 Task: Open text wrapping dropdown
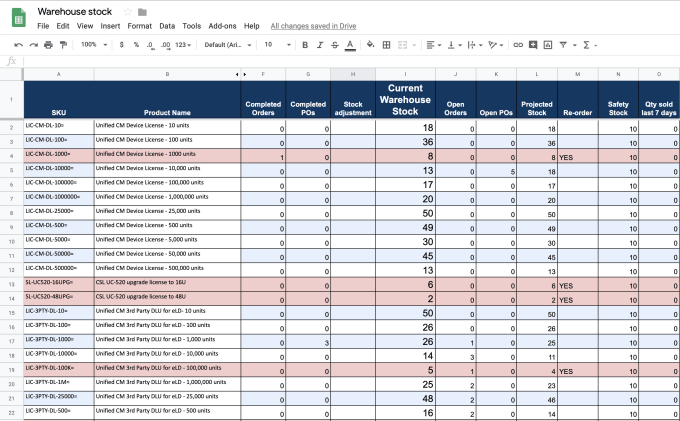pyautogui.click(x=475, y=45)
